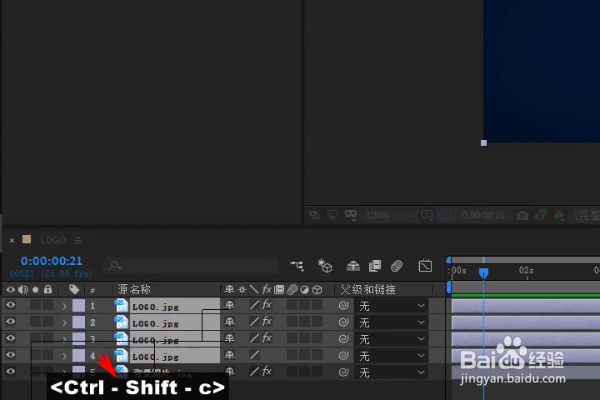Click layer 1 label color swatch
Viewport: 600px width, 400px height.
click(78, 306)
